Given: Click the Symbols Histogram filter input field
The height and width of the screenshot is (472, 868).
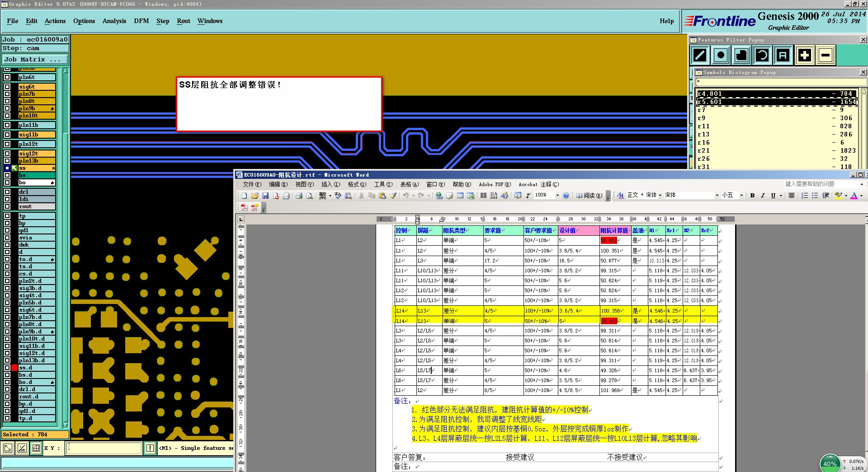Looking at the screenshot, I should click(781, 82).
